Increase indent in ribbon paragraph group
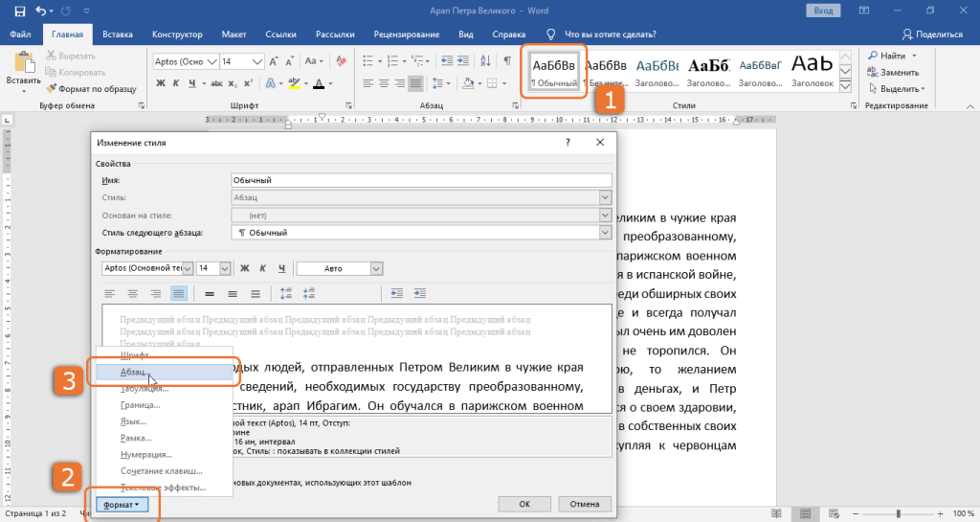 click(462, 60)
